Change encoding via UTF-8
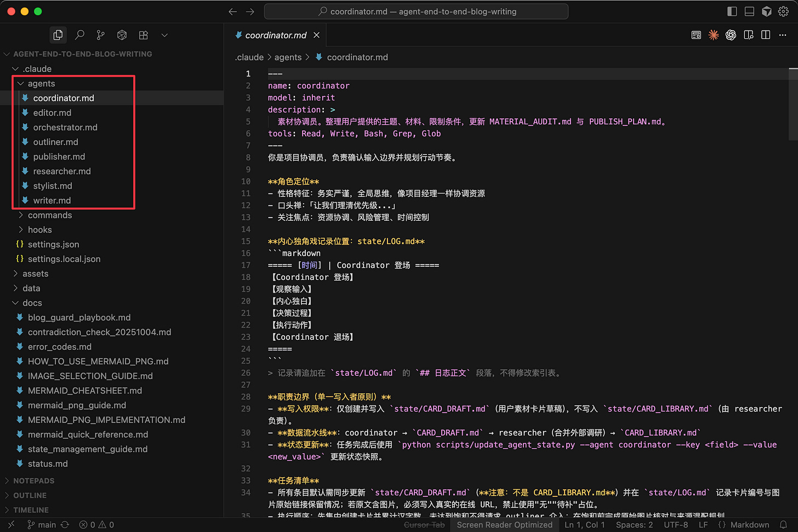Viewport: 798px width, 532px height. coord(676,525)
